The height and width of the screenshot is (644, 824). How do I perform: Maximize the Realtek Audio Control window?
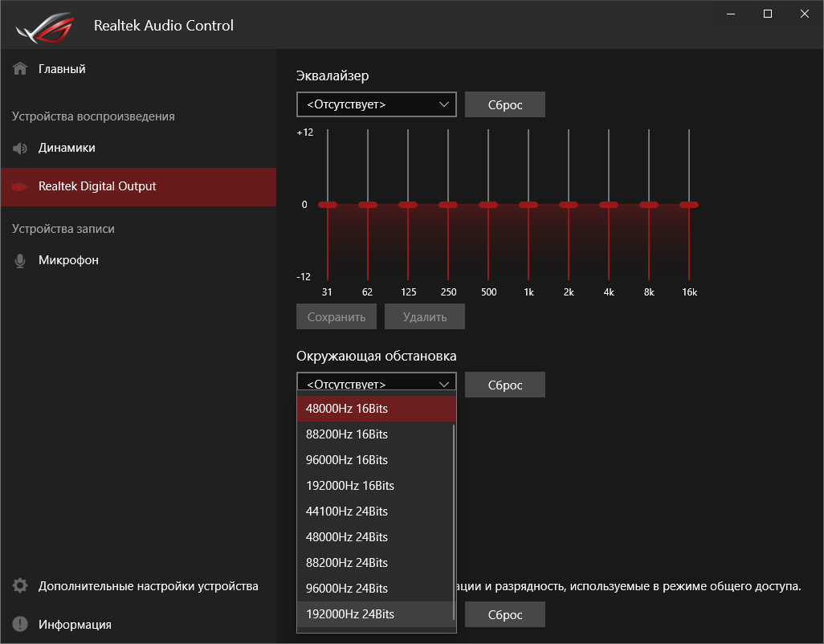[x=767, y=14]
